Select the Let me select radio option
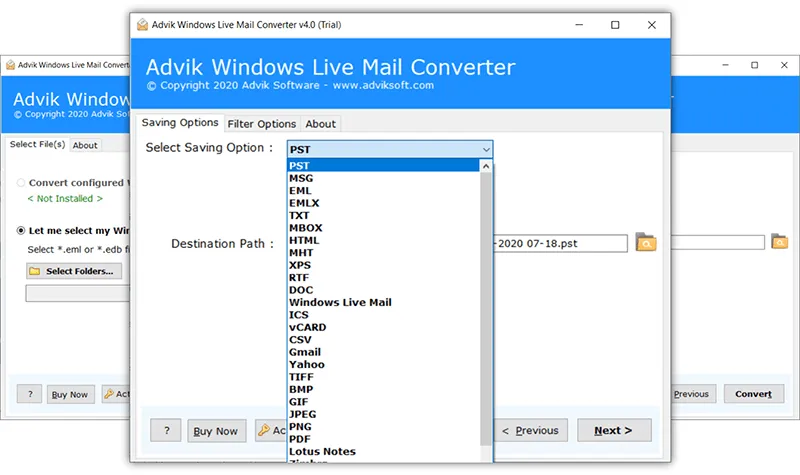This screenshot has width=800, height=475. point(21,231)
